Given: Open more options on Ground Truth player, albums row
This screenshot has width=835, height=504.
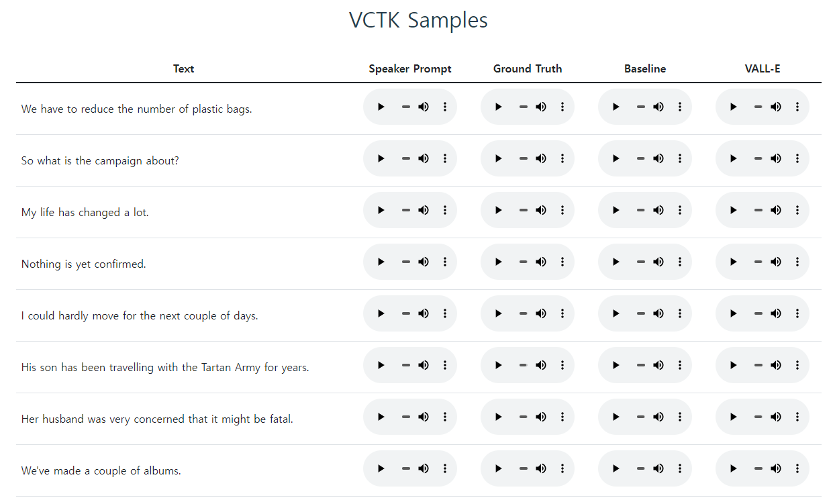Looking at the screenshot, I should click(x=562, y=468).
